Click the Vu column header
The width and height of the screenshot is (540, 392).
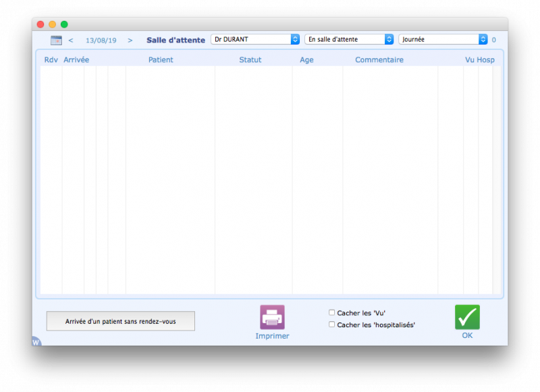[x=470, y=60]
